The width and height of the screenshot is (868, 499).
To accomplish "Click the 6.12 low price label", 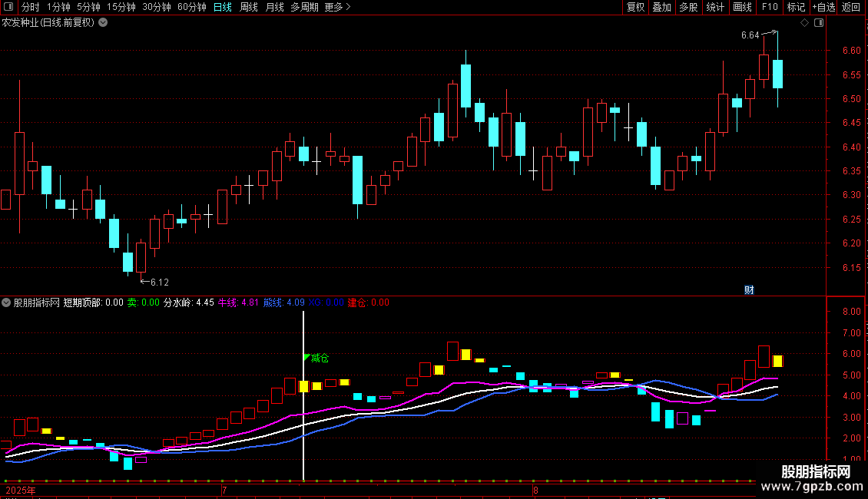I will tap(160, 283).
